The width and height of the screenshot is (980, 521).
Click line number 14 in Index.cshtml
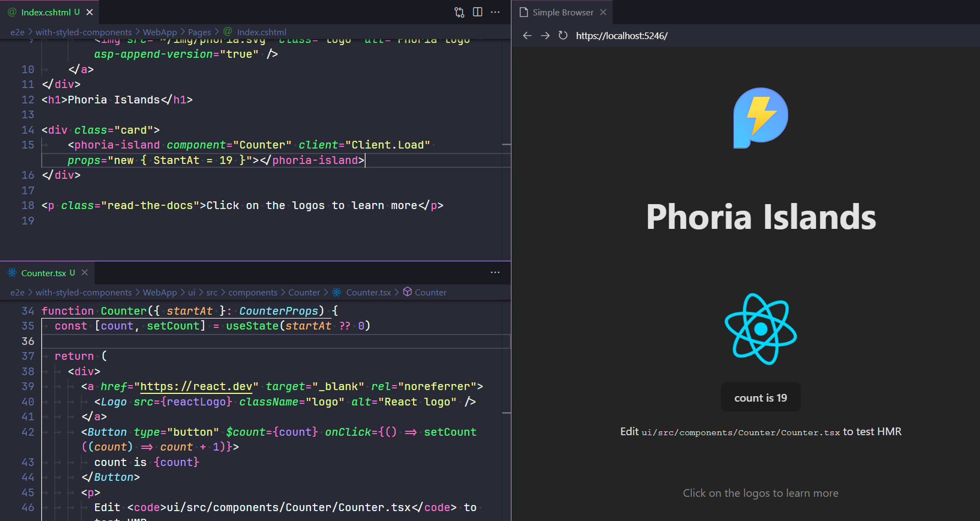(27, 130)
